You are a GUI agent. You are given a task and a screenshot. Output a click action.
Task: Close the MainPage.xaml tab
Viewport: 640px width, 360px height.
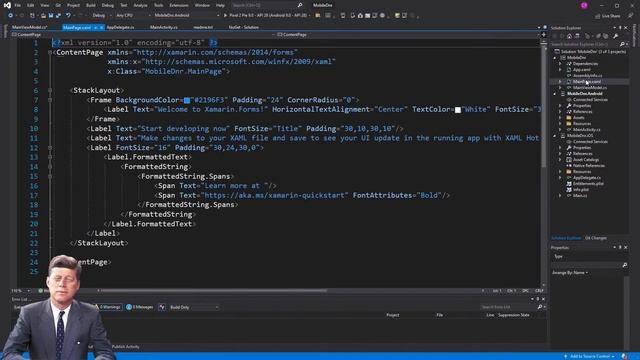click(102, 27)
